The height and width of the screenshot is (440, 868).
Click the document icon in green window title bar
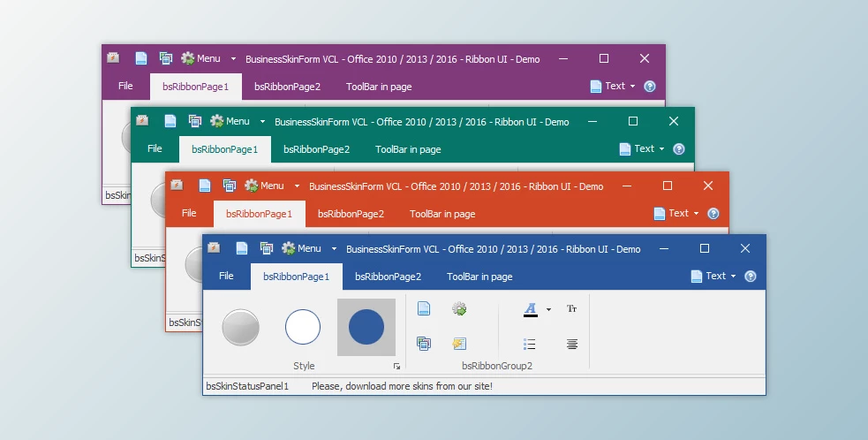170,121
